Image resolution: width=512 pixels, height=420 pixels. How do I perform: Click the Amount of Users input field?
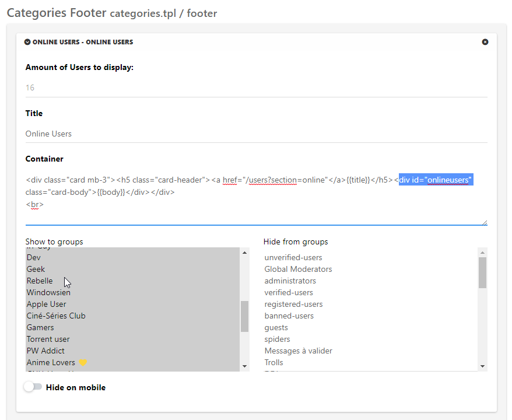[256, 88]
